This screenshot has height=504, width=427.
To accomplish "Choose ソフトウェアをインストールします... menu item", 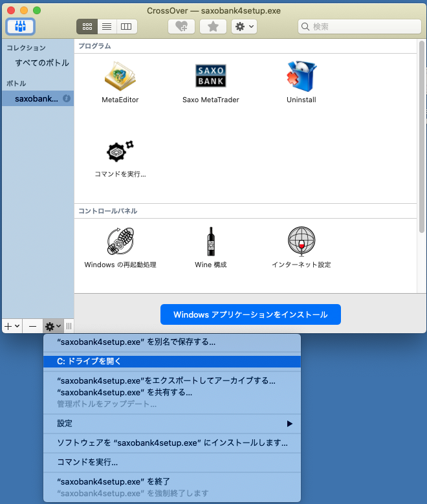I will click(172, 443).
